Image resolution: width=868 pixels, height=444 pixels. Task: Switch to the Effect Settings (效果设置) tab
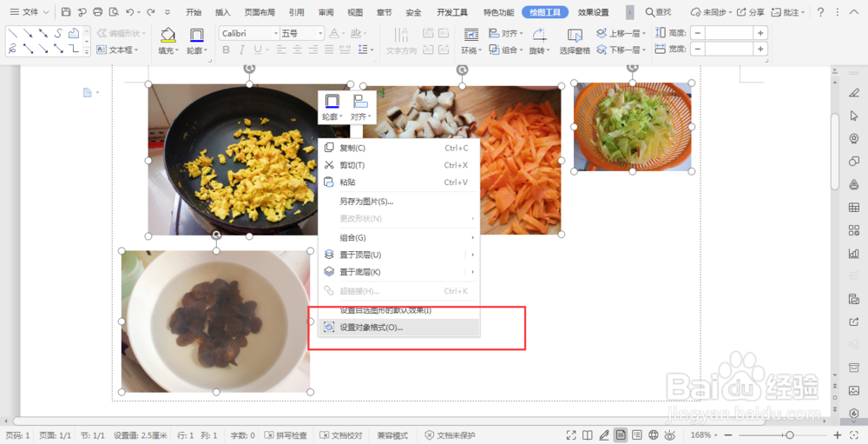(x=594, y=11)
